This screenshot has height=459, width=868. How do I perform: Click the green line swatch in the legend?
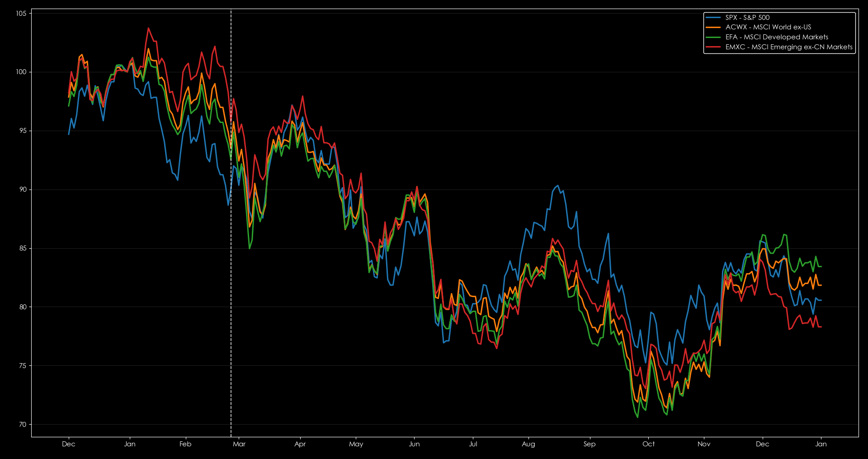click(713, 37)
